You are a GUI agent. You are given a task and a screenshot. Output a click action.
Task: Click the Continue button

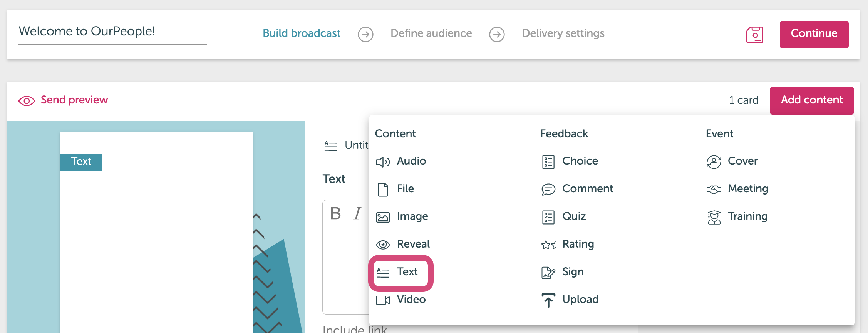(x=814, y=34)
